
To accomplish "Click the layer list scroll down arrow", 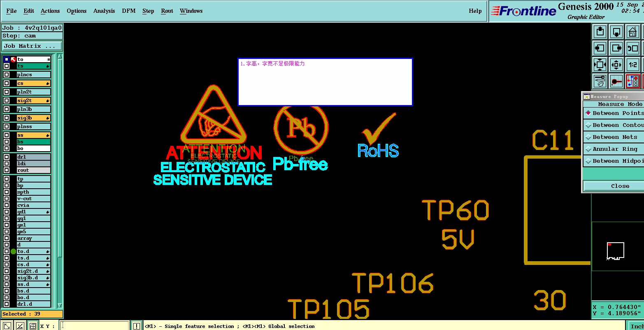I will [x=60, y=305].
